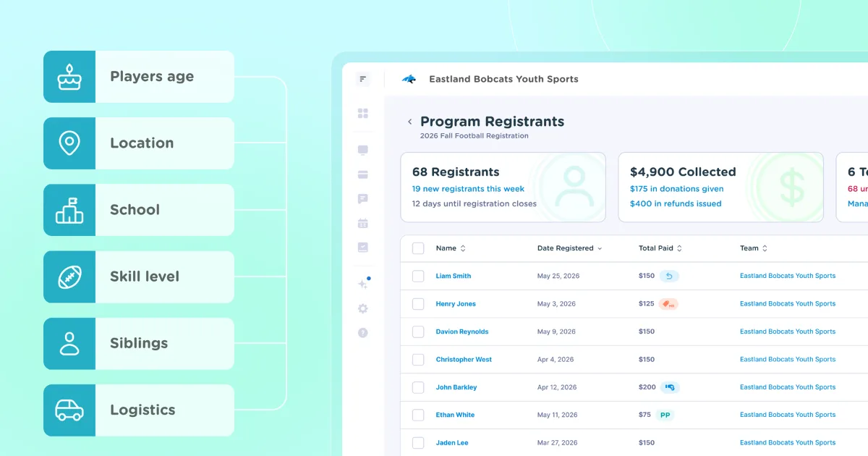Screen dimensions: 868x456
Task: Open the reports chart icon in sidebar
Action: (363, 248)
